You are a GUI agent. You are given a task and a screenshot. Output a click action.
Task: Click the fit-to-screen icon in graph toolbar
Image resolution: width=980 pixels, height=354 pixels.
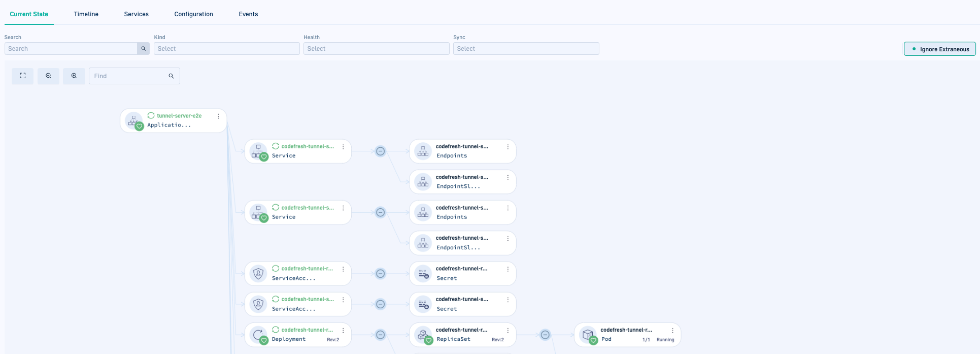click(x=22, y=76)
